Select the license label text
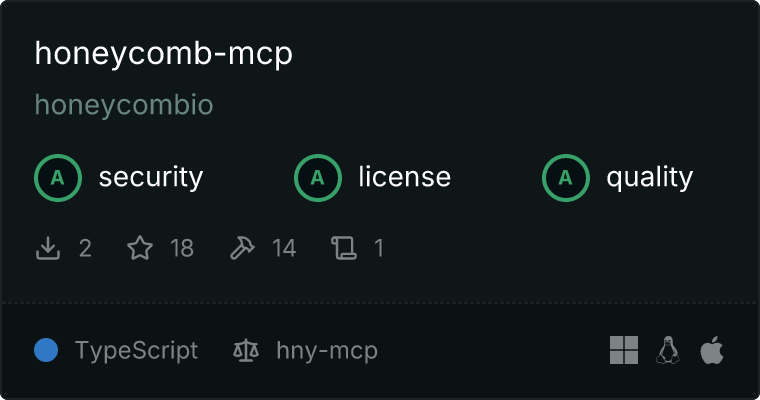The image size is (760, 400). [x=405, y=177]
